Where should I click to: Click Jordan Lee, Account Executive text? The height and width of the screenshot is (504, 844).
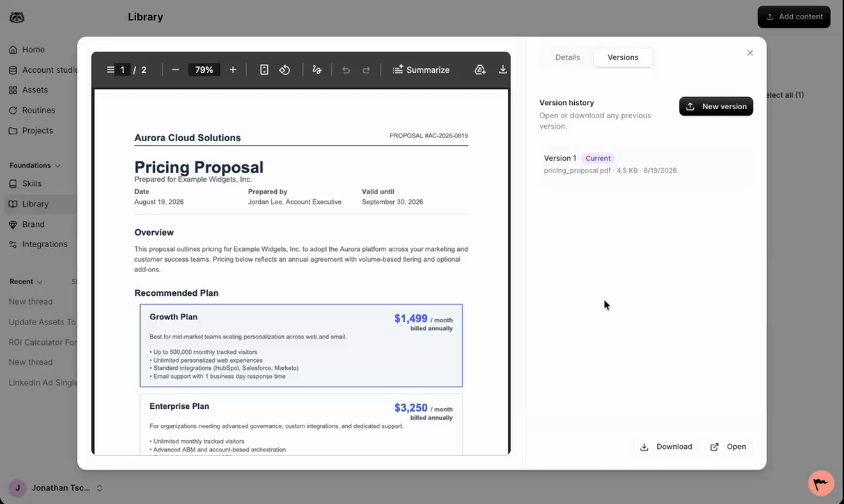(295, 202)
